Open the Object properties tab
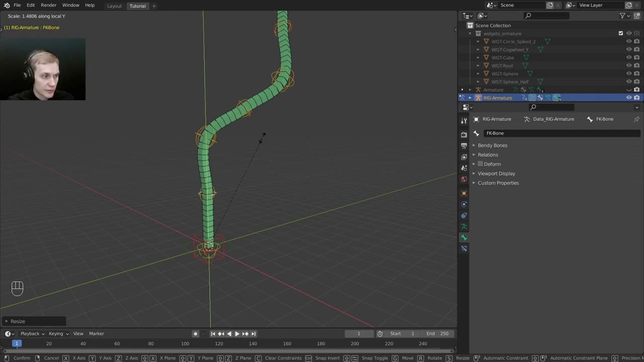This screenshot has width=644, height=362. click(x=464, y=193)
